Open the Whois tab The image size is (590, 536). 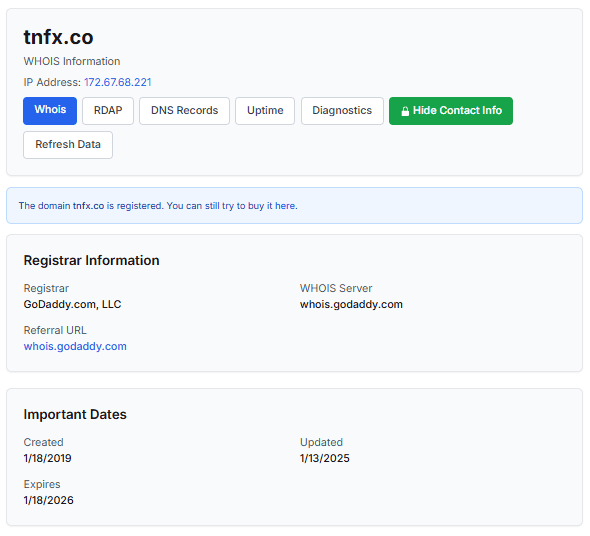tap(50, 111)
